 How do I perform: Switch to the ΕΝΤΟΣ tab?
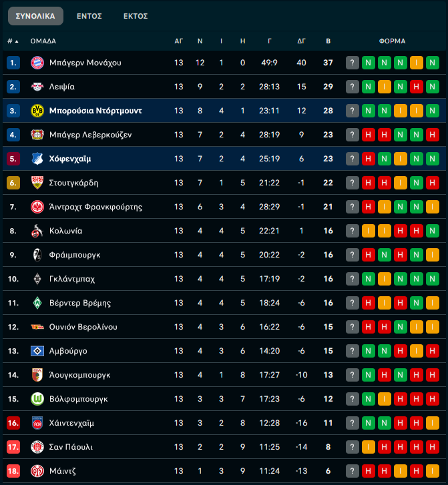tap(89, 16)
